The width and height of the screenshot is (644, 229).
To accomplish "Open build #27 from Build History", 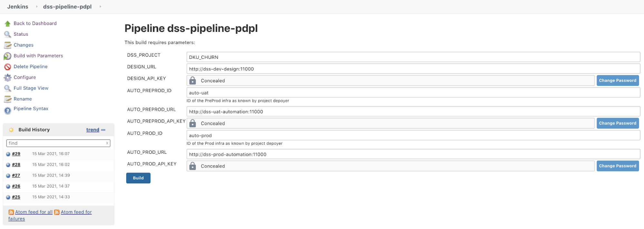I will [x=16, y=175].
